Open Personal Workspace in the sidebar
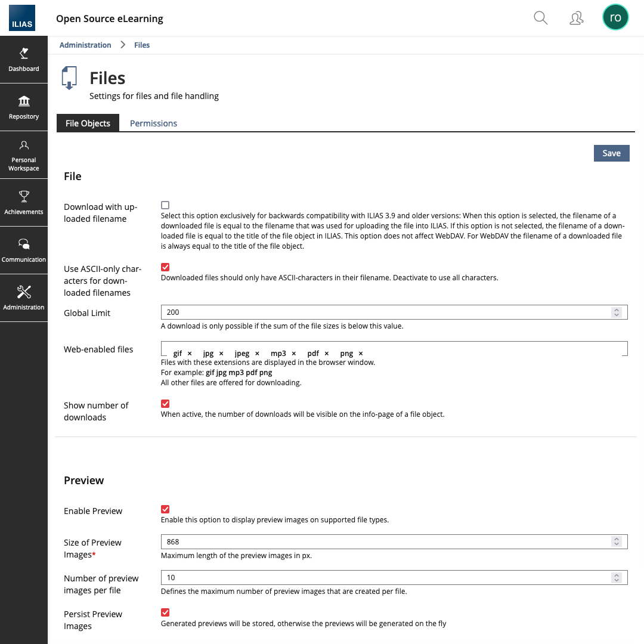The image size is (644, 644). [24, 155]
